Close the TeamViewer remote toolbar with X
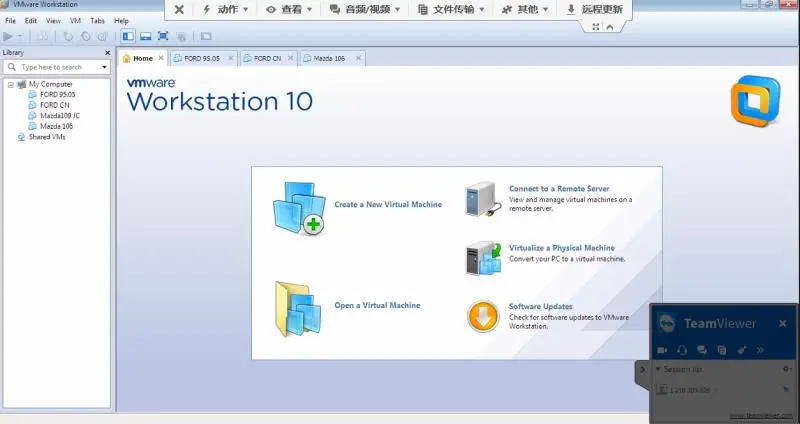800x424 pixels. click(179, 9)
